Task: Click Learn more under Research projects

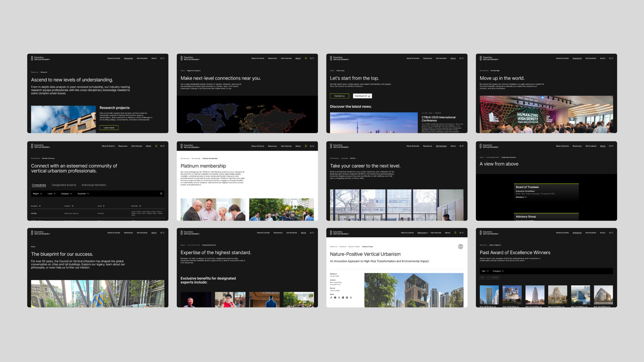Action: point(109,127)
